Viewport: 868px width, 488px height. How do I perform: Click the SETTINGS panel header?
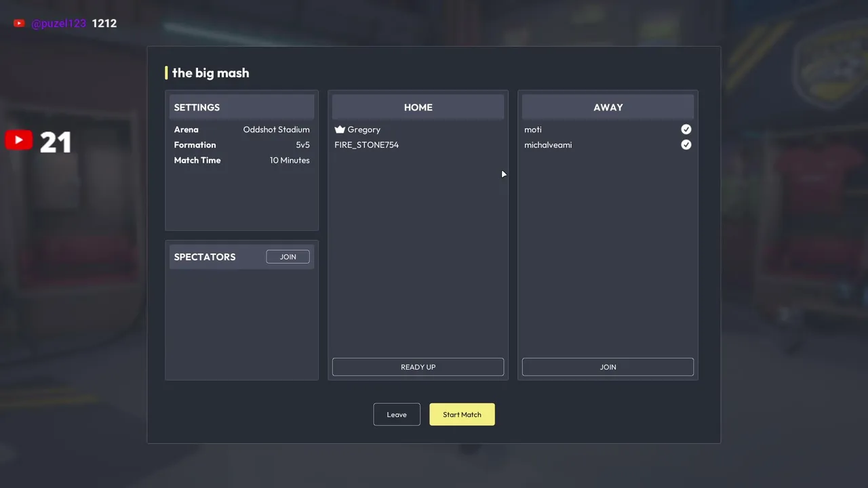(x=241, y=107)
